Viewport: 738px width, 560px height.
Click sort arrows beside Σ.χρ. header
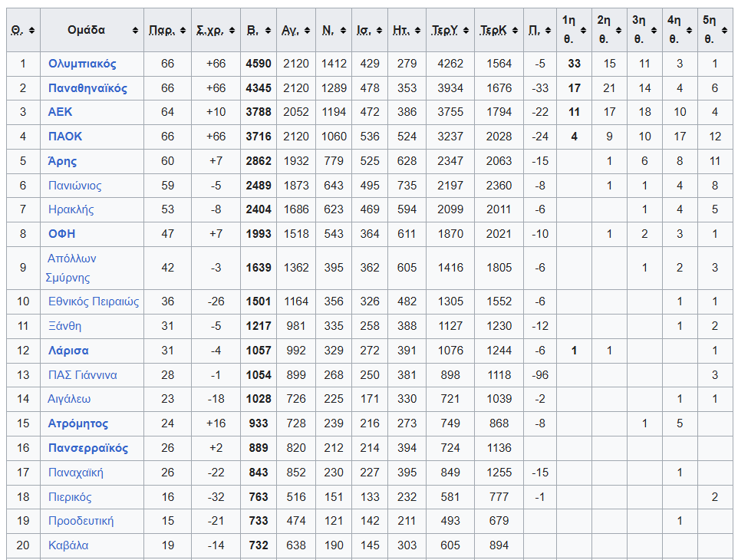pos(230,31)
